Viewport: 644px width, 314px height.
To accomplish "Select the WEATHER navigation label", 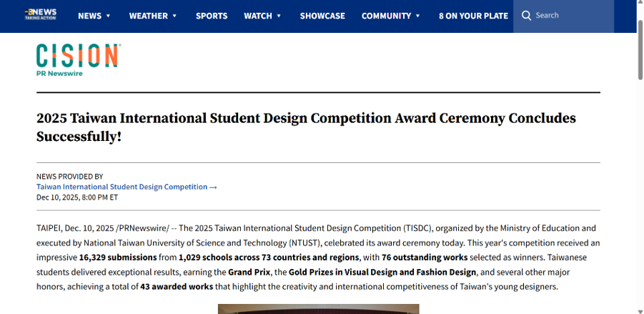I will pos(148,16).
